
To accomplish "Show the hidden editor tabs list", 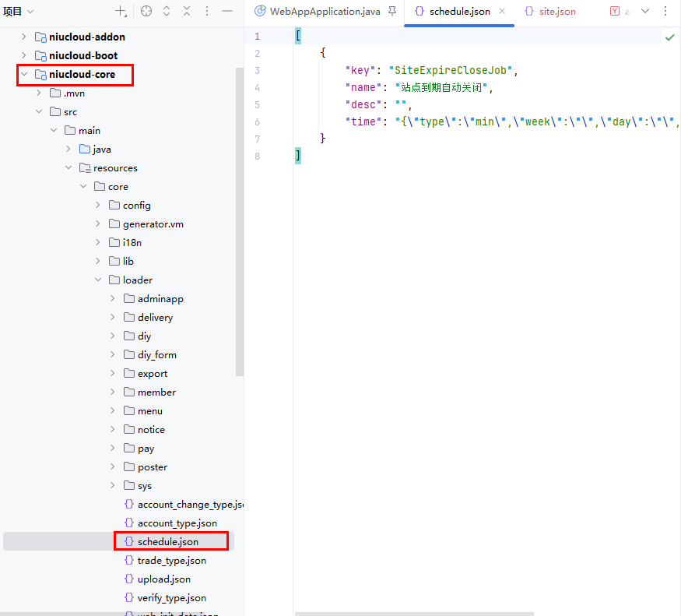I will click(x=645, y=12).
